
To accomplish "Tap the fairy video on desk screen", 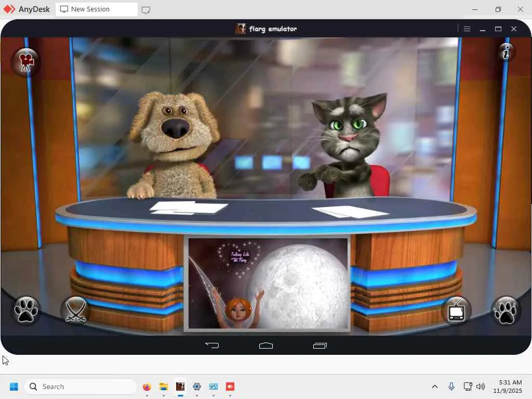I will [x=268, y=283].
